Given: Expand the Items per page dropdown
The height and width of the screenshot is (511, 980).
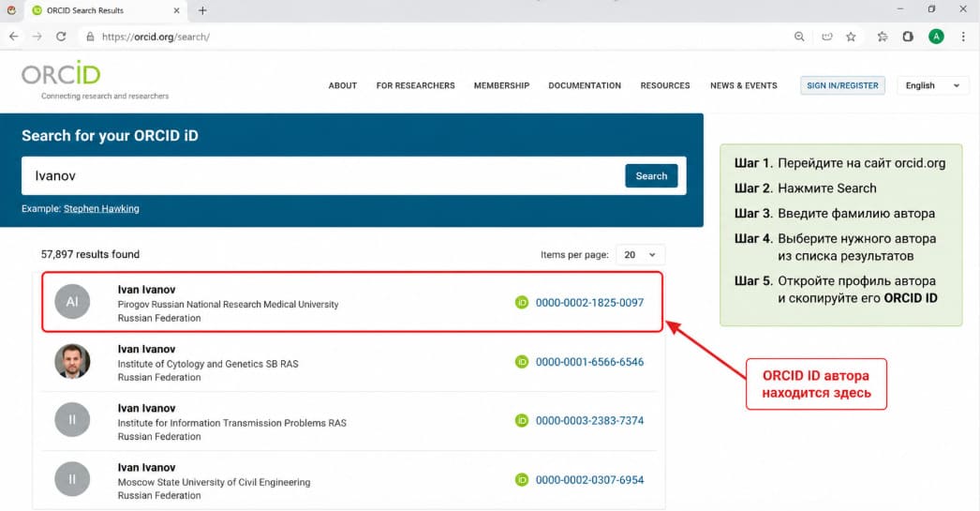Looking at the screenshot, I should point(640,254).
